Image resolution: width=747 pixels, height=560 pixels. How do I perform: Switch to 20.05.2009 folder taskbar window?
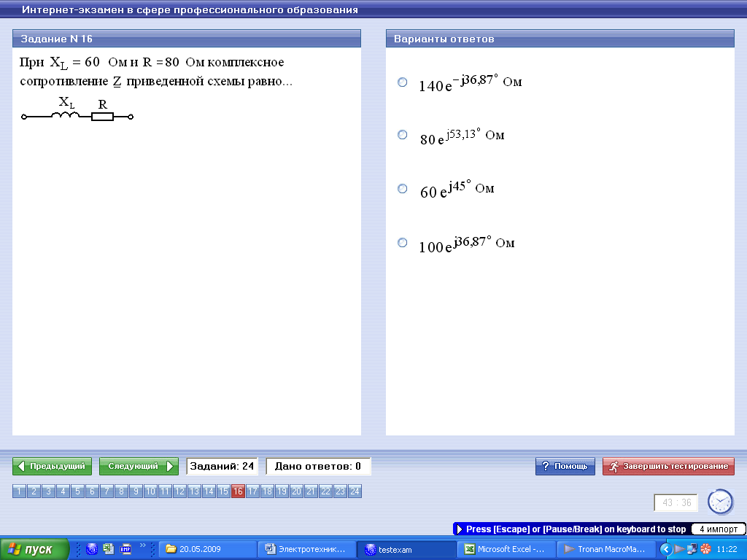[207, 550]
